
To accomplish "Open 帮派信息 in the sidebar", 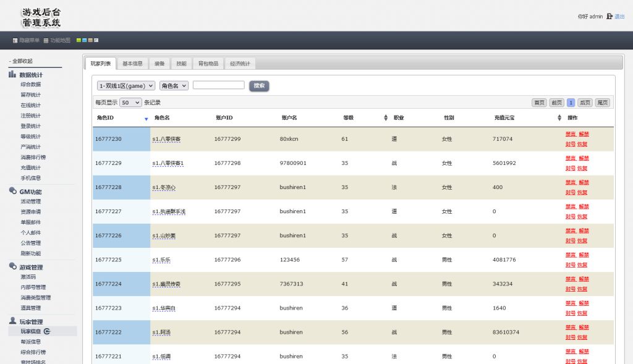I will point(31,342).
